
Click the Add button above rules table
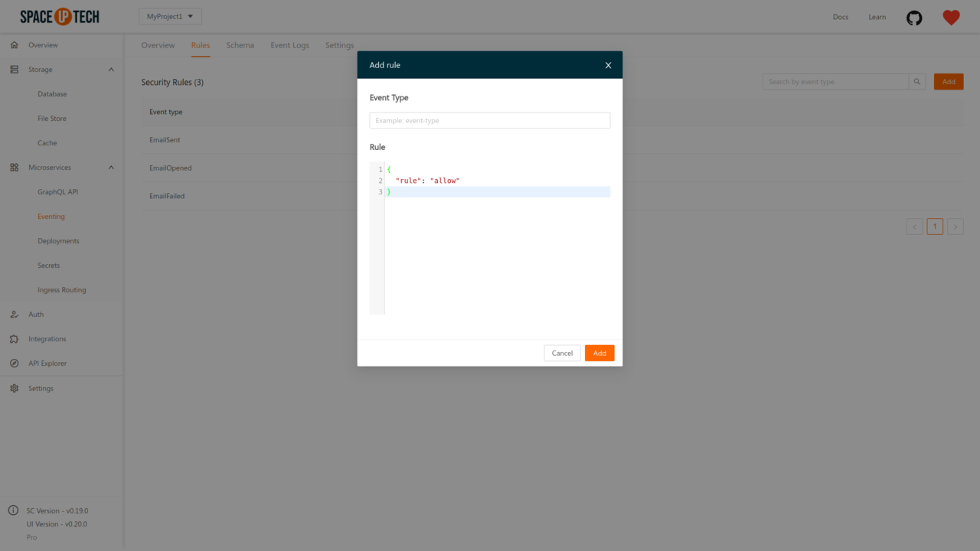pos(949,82)
